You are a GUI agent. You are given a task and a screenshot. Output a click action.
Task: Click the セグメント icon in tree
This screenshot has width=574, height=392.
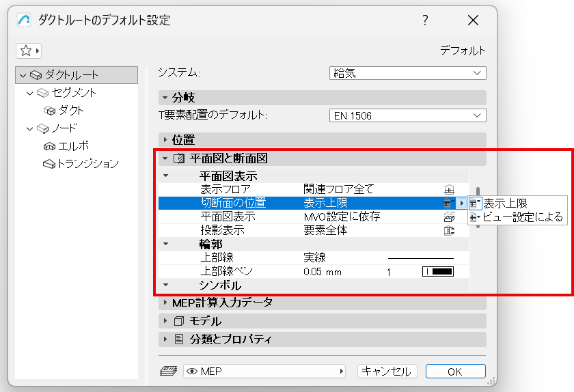43,93
